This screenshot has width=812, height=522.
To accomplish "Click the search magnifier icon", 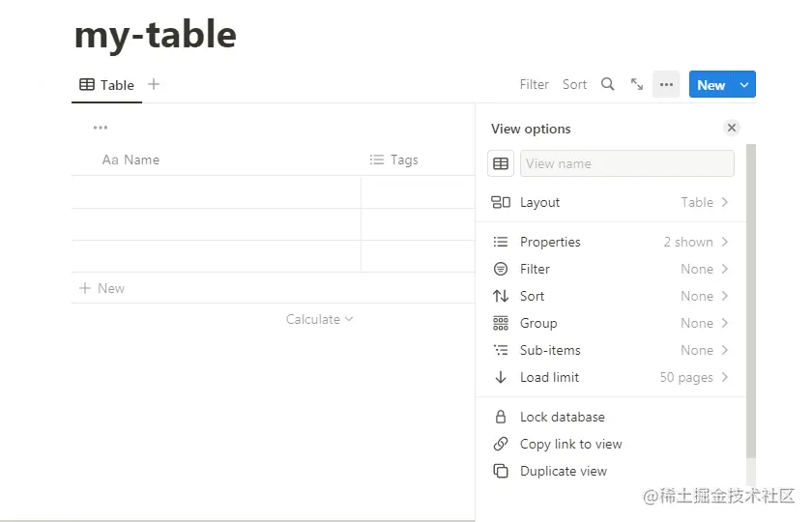I will [x=607, y=84].
